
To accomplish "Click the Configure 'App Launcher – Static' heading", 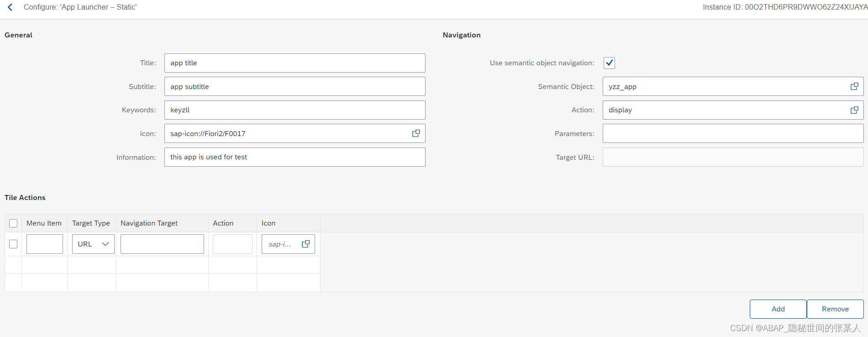I will pos(80,7).
